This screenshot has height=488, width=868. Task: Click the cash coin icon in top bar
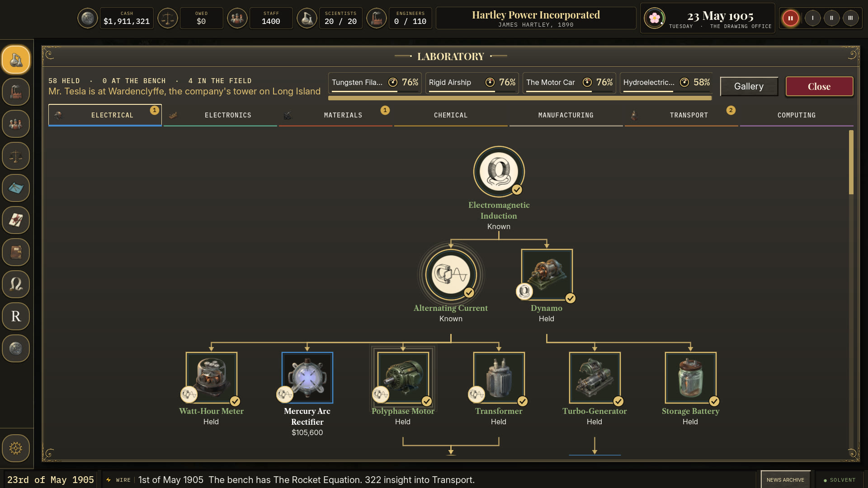pyautogui.click(x=88, y=19)
